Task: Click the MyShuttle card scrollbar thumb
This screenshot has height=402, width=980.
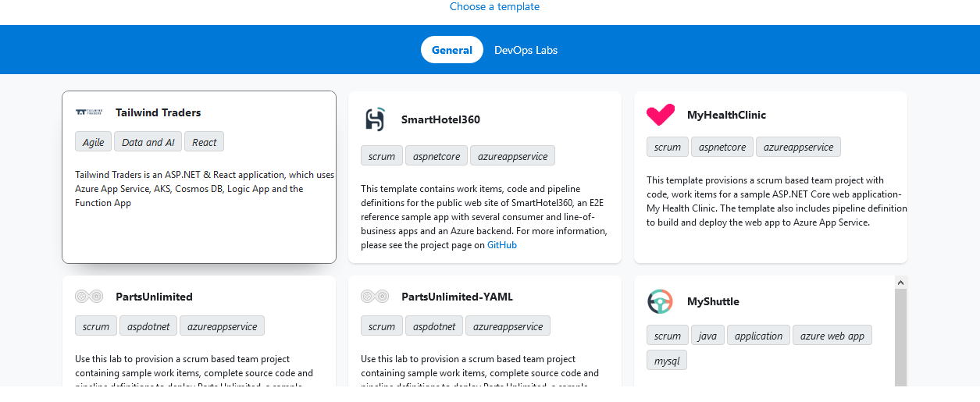Action: [x=900, y=337]
